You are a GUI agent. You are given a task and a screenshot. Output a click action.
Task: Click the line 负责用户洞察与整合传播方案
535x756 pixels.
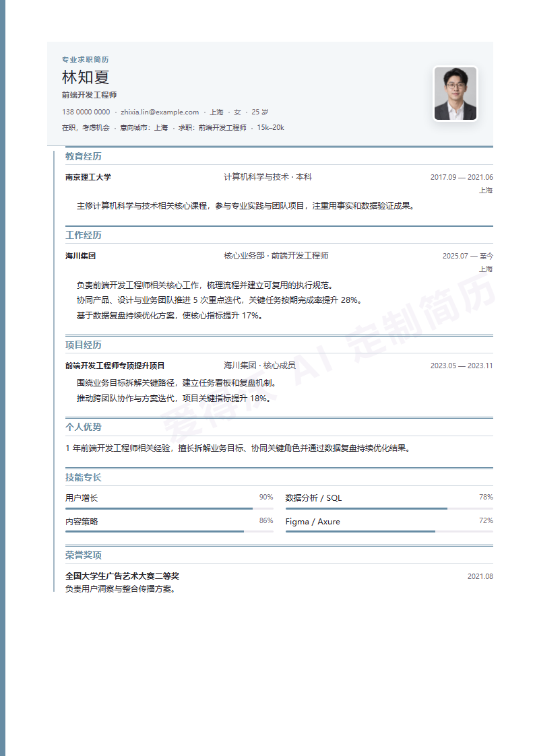121,588
